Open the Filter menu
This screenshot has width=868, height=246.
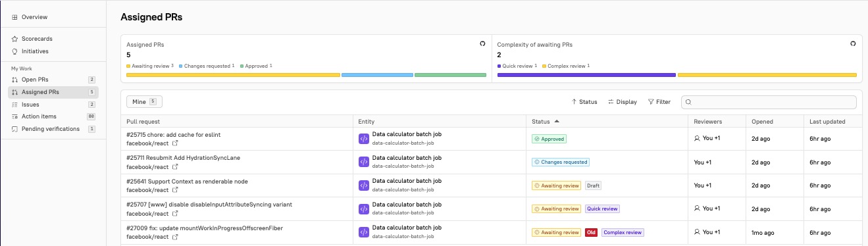pos(659,102)
